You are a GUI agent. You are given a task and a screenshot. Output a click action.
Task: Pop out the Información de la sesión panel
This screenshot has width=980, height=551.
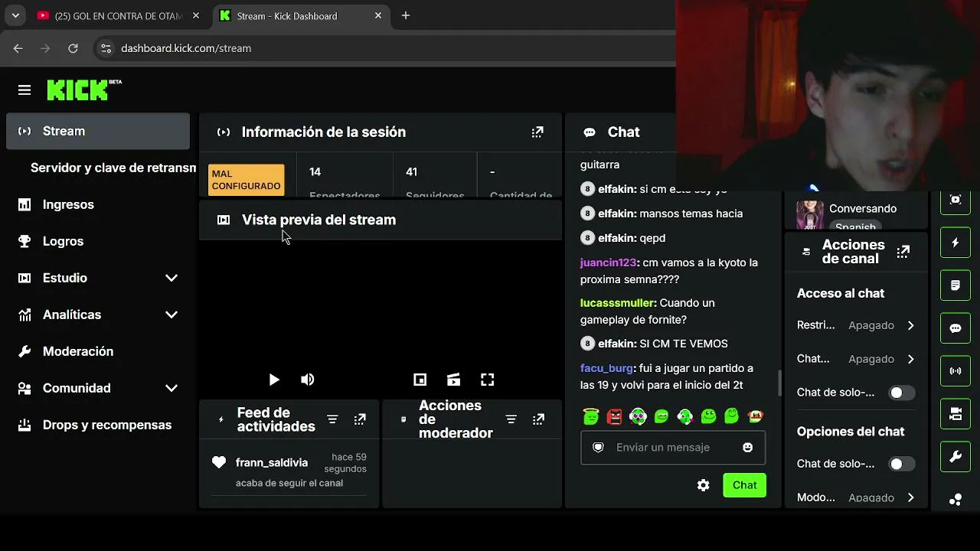(537, 132)
